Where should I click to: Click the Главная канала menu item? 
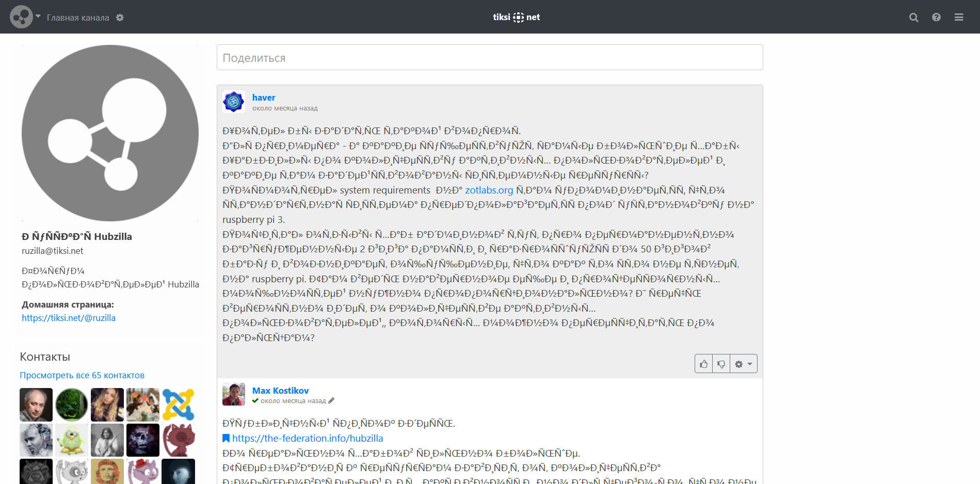pyautogui.click(x=78, y=18)
